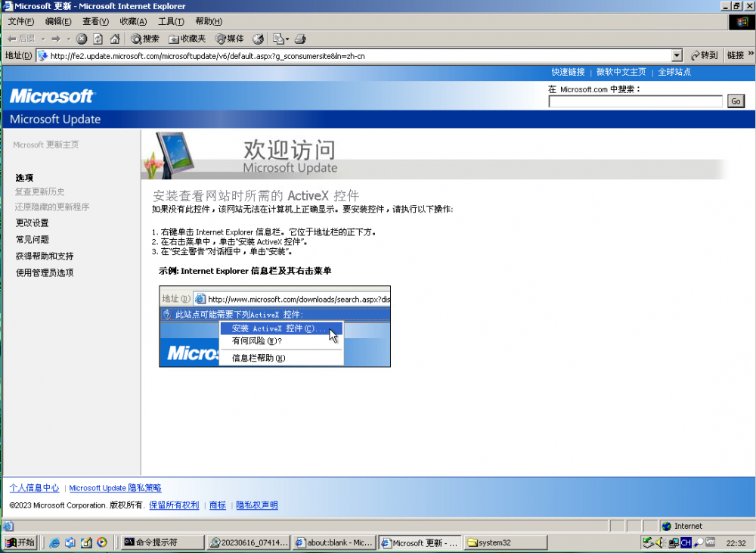Click into the address bar URL field
The image size is (756, 553).
click(359, 56)
